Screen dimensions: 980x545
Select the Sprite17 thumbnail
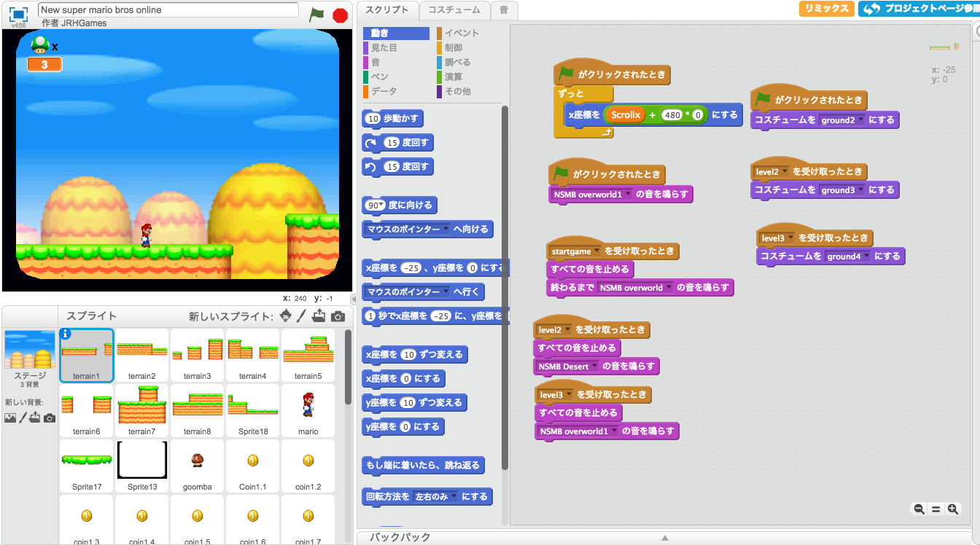pos(86,466)
